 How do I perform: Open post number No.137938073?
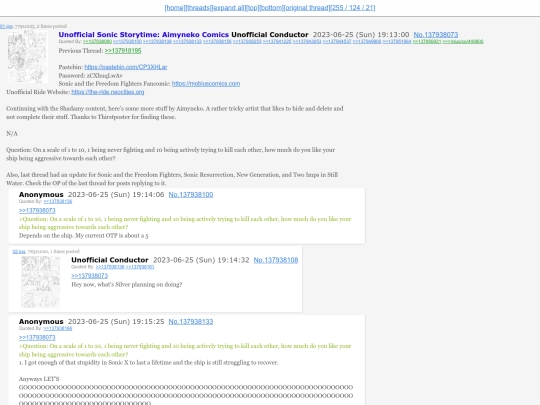point(436,34)
